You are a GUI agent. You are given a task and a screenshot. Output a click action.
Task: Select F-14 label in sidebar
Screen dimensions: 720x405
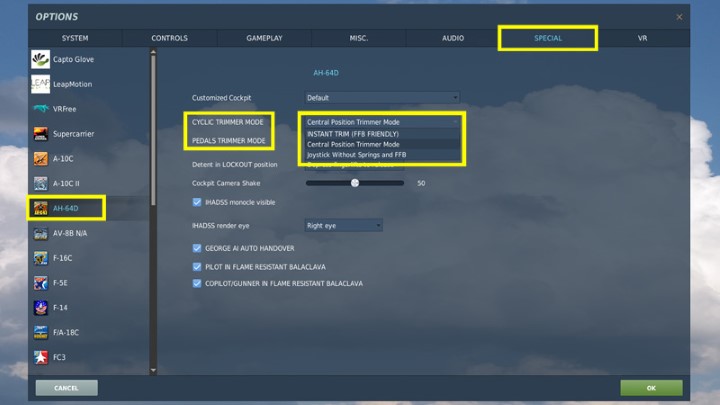click(60, 308)
